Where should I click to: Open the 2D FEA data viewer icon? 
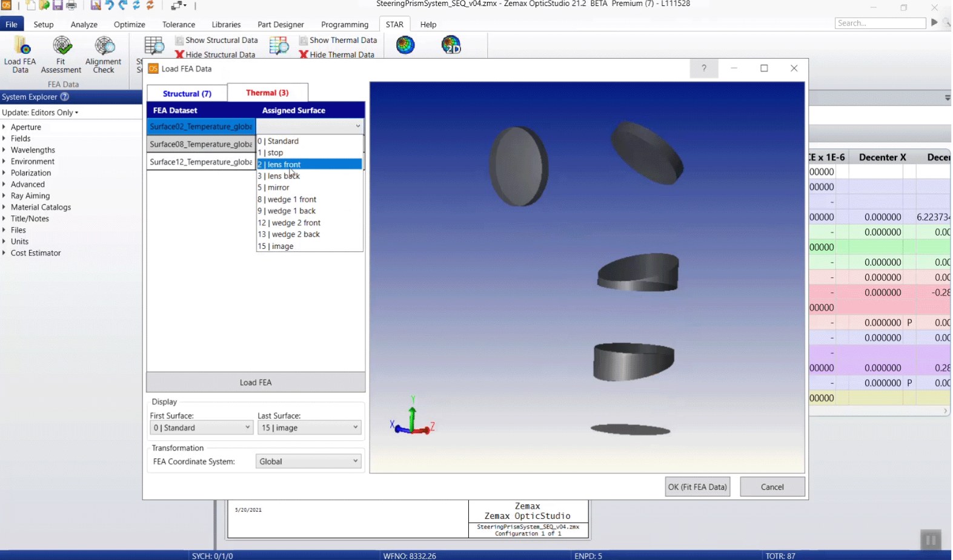pyautogui.click(x=451, y=45)
